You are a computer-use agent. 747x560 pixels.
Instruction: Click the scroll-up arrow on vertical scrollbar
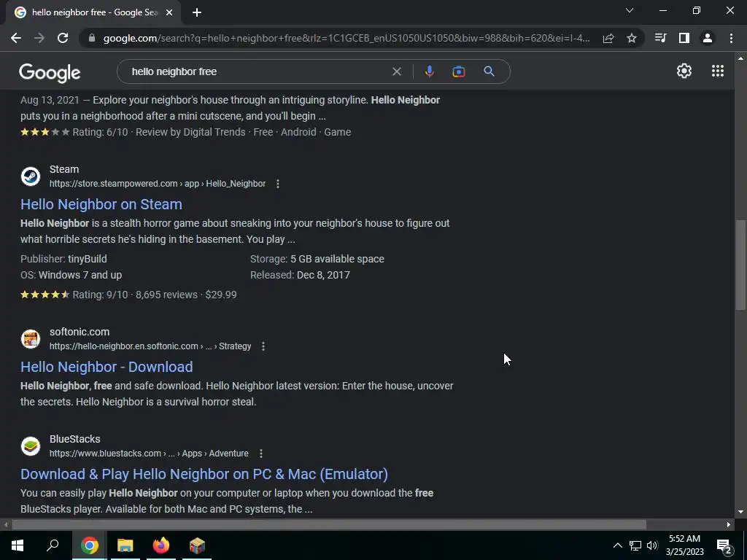point(740,58)
